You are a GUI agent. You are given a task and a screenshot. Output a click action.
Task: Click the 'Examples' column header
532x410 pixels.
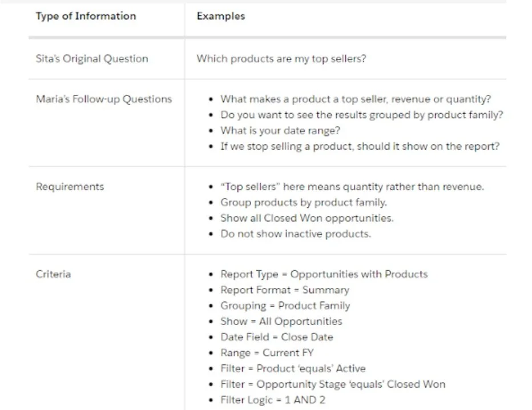220,16
